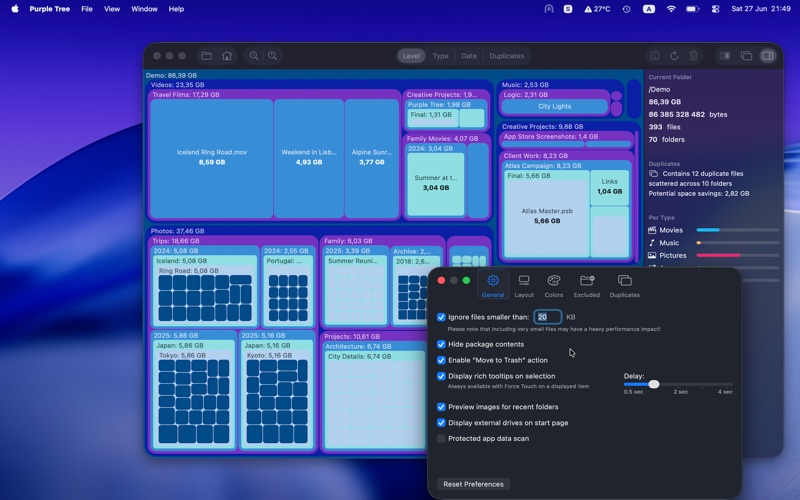800x500 pixels.
Task: Click the Photos: 37,46 GB label
Action: click(x=177, y=231)
